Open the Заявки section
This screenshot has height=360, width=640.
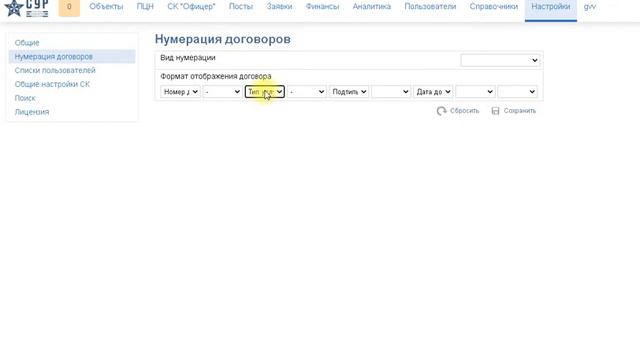click(x=279, y=7)
